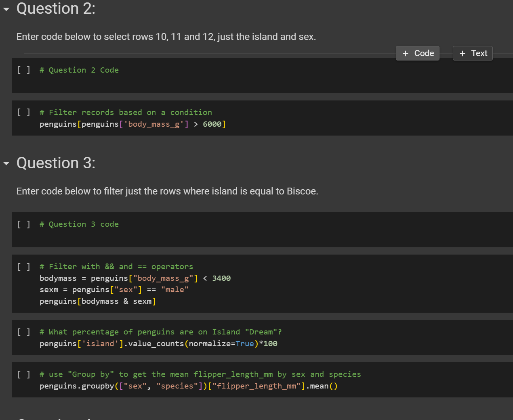
Task: Run the "Filter with && and ==" cell
Action: tap(24, 266)
